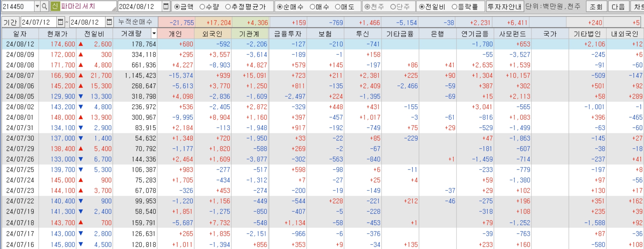Click the end date field 24/08/12

[x=88, y=22]
